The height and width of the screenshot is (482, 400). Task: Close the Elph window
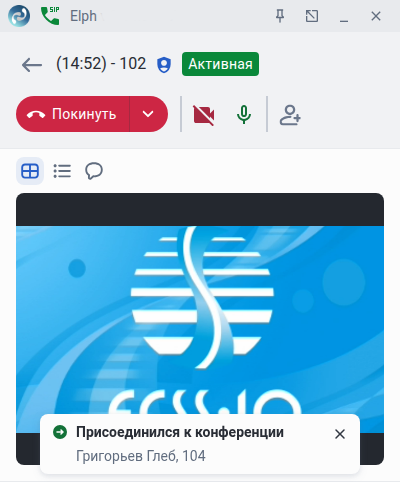coord(376,16)
